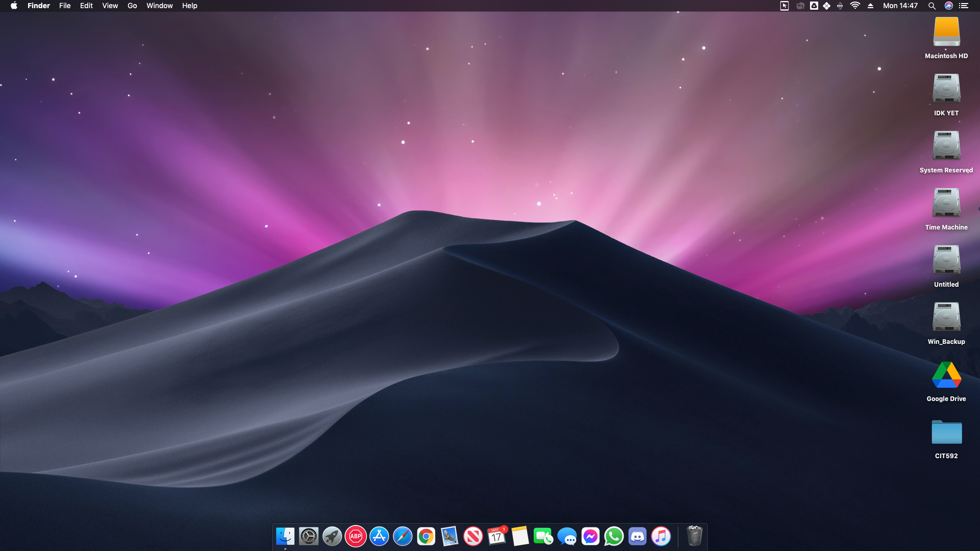Open the Launchpad rocket icon
Viewport: 980px width, 551px height.
[x=332, y=536]
